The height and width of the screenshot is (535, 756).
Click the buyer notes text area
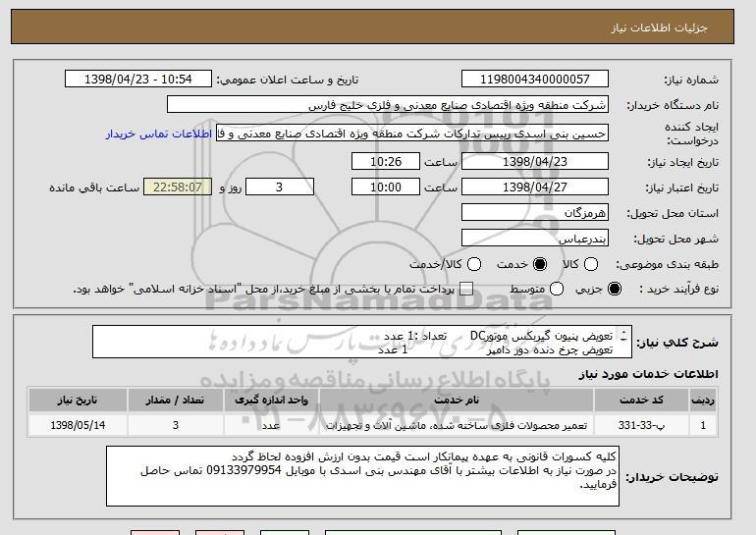[x=362, y=476]
